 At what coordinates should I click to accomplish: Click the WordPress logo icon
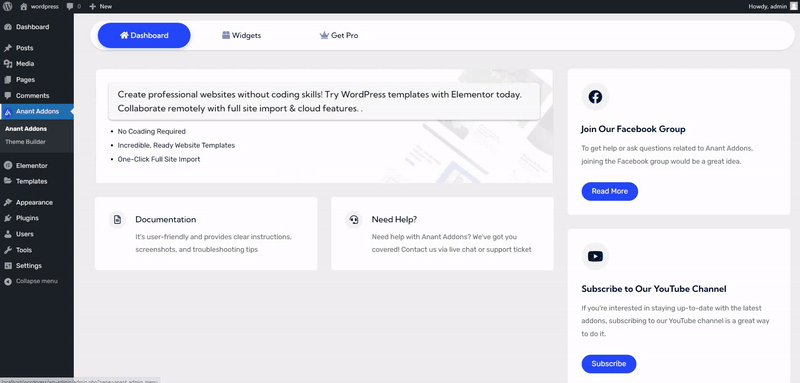pos(8,6)
